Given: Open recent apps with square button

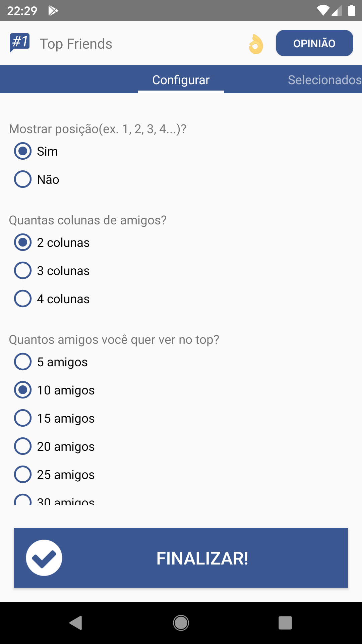Looking at the screenshot, I should coord(285,623).
